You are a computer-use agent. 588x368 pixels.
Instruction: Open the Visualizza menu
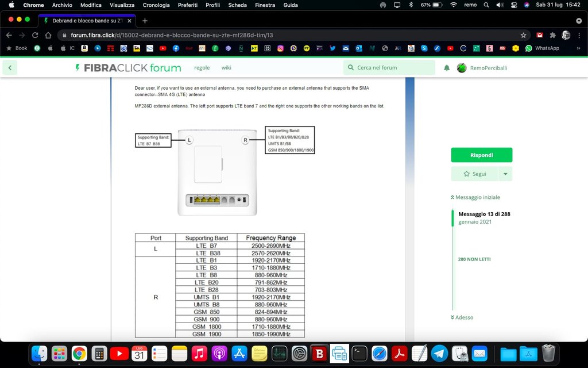122,5
